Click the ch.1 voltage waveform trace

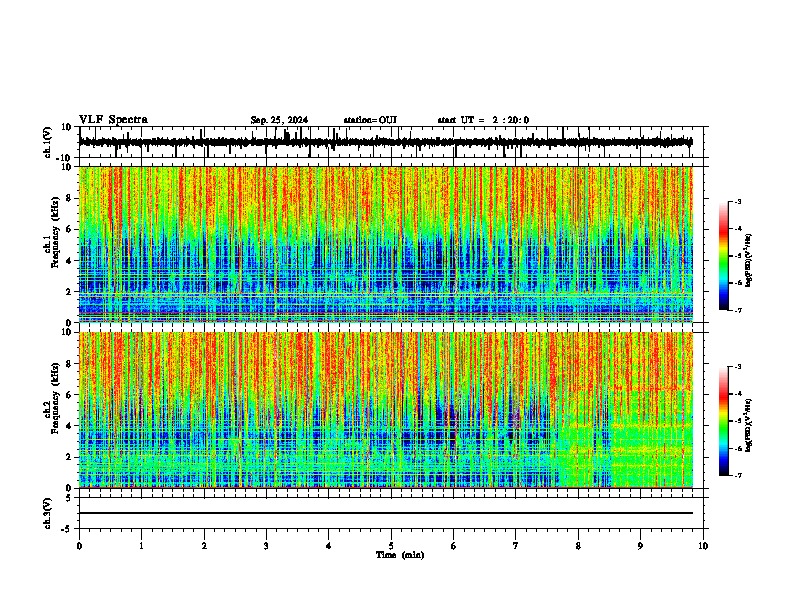pos(385,142)
